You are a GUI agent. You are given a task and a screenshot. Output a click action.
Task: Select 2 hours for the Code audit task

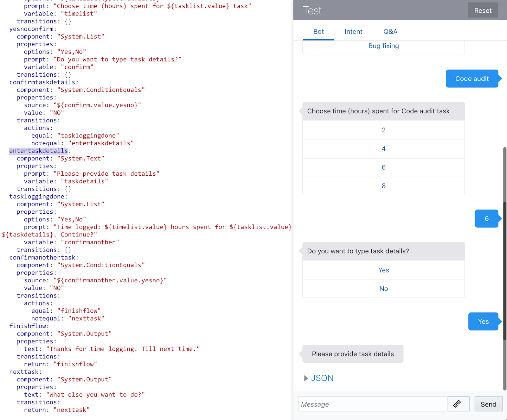pos(383,130)
